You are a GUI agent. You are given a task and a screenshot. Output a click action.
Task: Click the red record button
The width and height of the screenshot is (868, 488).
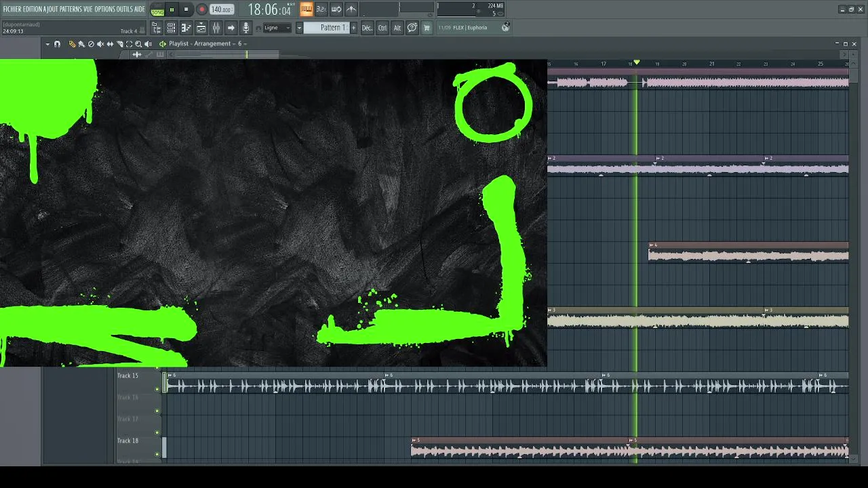[201, 9]
